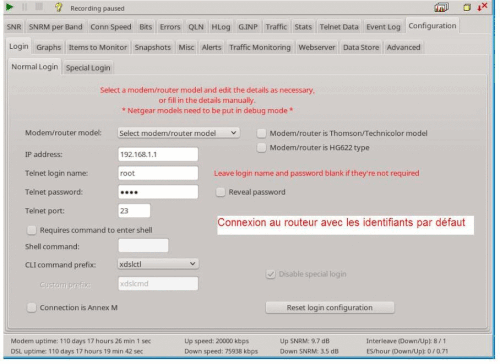This screenshot has width=500, height=364.
Task: Click ES/hour (Down/Up) status text
Action: (x=407, y=351)
